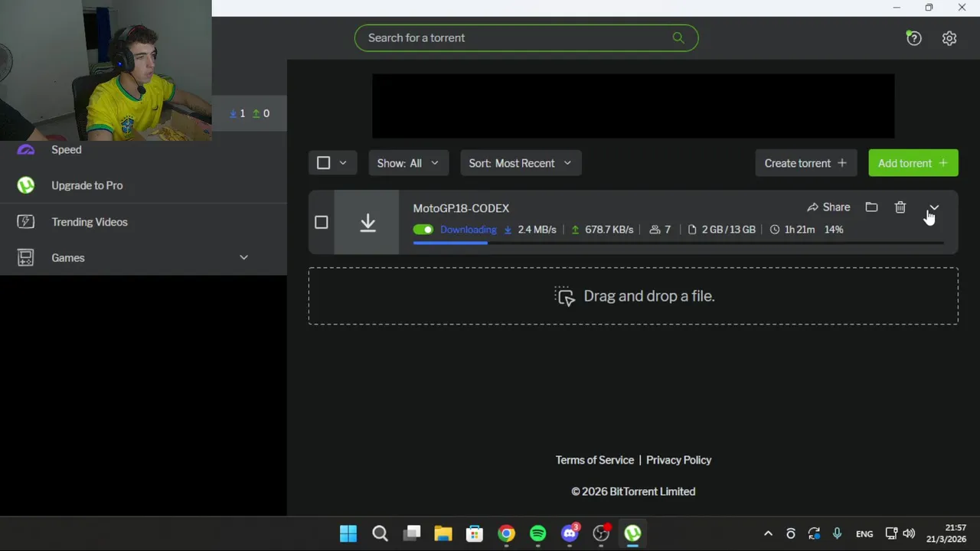
Task: Click the 2 GB / 13 GB size value
Action: [x=729, y=230]
